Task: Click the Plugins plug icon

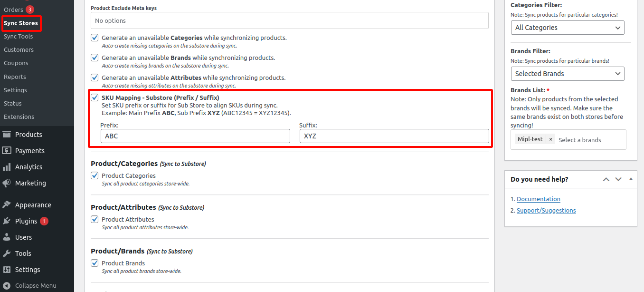Action: pos(7,221)
